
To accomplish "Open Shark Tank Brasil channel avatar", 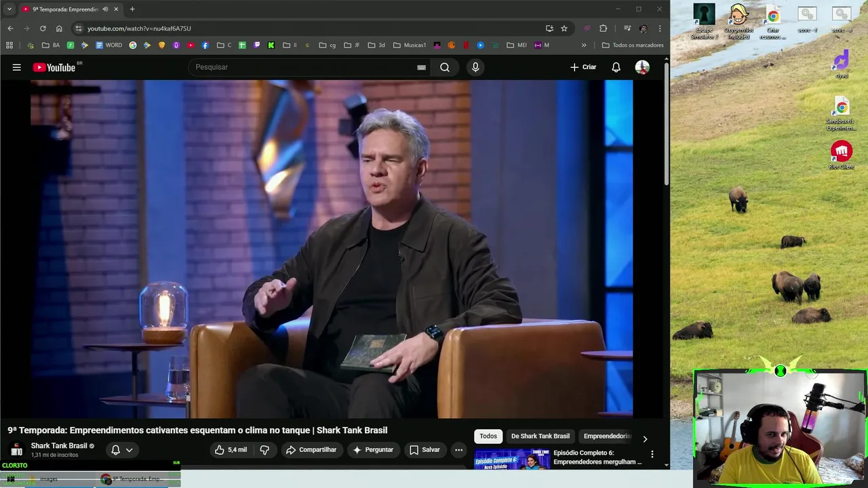I will coord(16,450).
